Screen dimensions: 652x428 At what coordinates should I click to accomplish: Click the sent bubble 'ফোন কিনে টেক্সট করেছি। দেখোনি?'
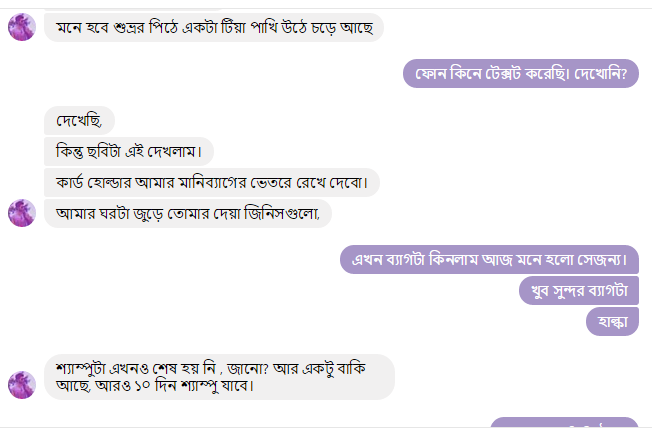click(x=520, y=74)
